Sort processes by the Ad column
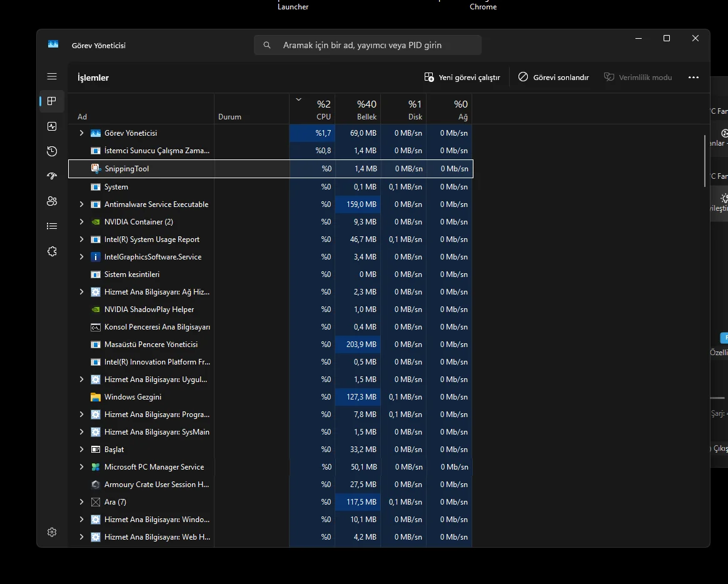Viewport: 728px width, 584px height. [x=83, y=117]
